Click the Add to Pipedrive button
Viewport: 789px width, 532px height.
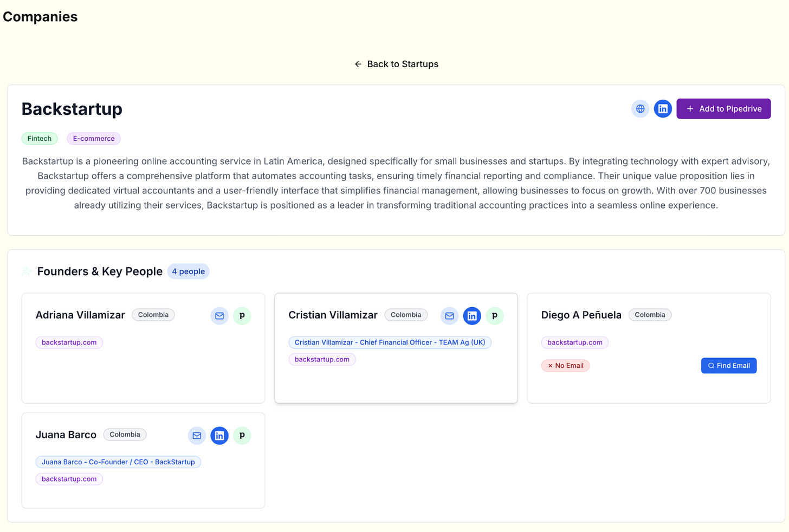point(723,109)
